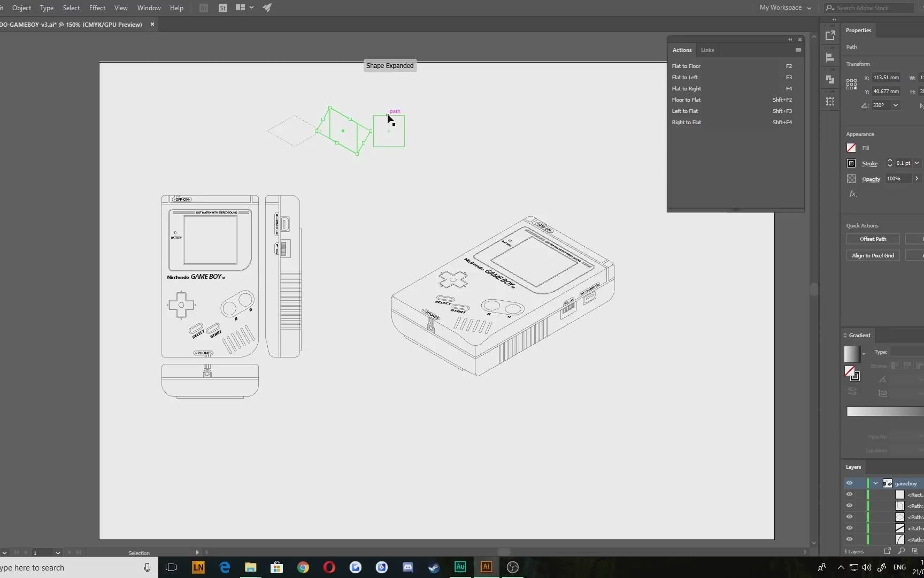Open the Help menu
This screenshot has width=924, height=578.
(x=176, y=8)
